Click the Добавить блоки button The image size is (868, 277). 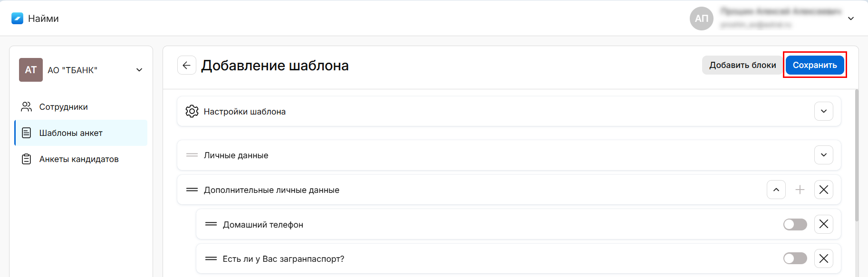(x=742, y=65)
